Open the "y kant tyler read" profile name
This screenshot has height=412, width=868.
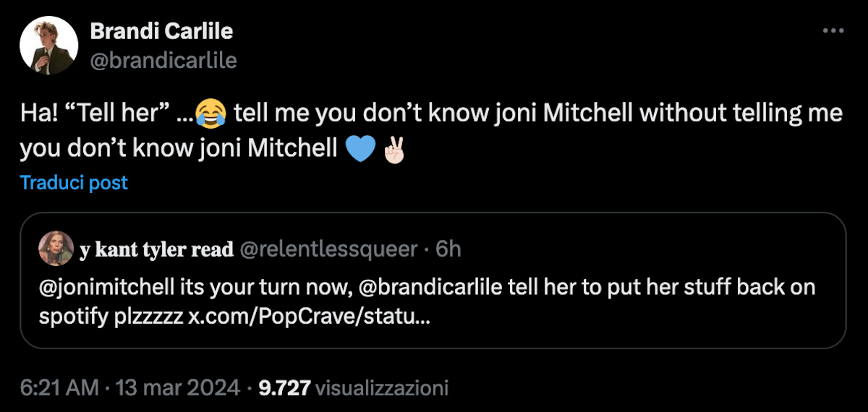156,249
